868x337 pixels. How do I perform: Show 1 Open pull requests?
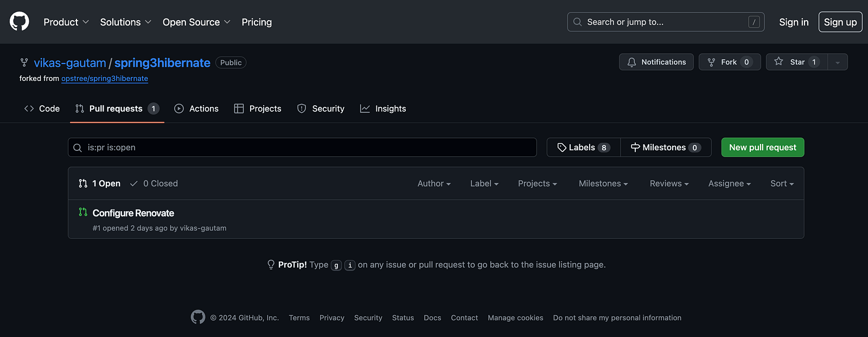click(x=100, y=183)
